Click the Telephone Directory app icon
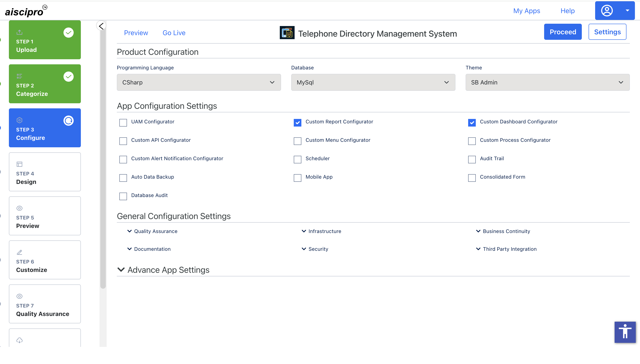Viewport: 640px width, 364px height. pos(287,33)
